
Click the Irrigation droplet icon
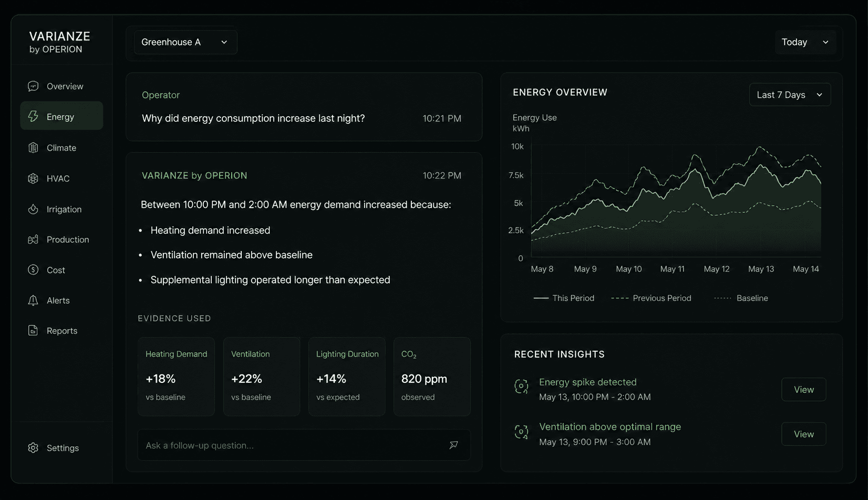[x=33, y=209]
